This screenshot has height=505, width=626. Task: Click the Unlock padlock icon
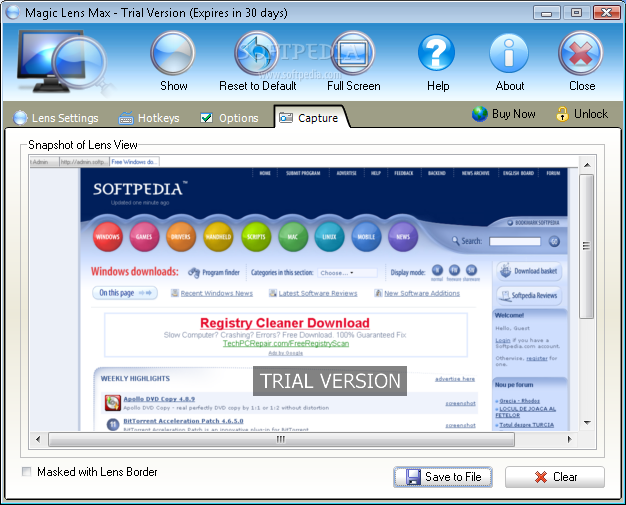tap(562, 114)
